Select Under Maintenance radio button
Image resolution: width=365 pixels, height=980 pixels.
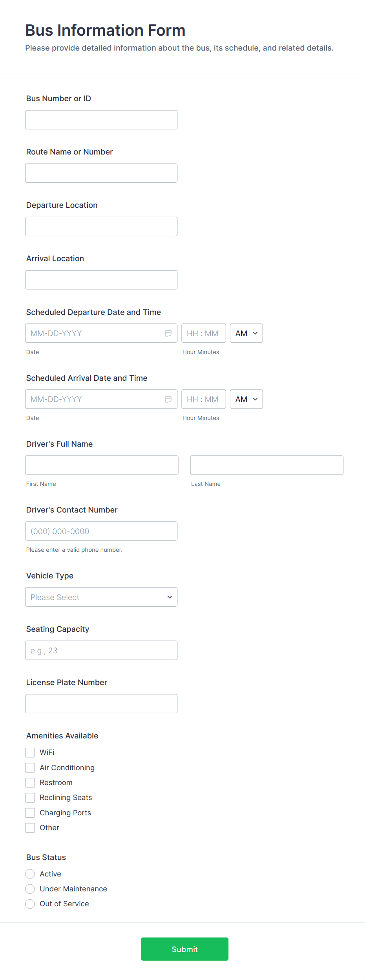point(30,889)
